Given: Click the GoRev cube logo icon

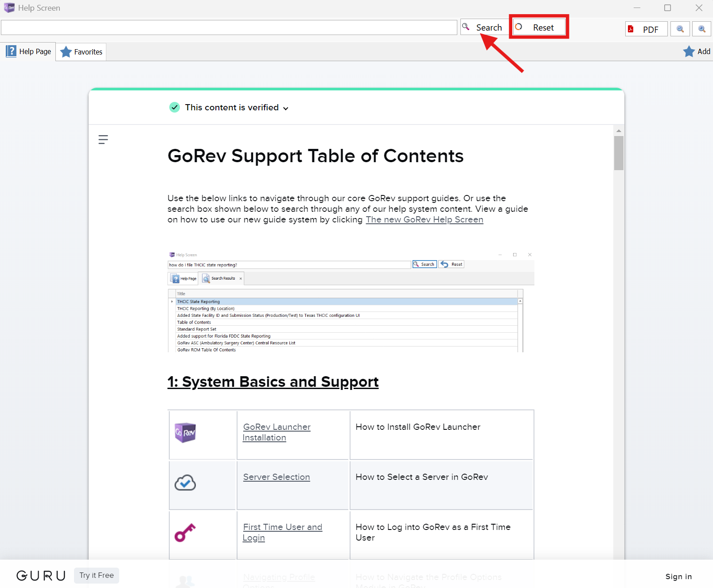Looking at the screenshot, I should pyautogui.click(x=185, y=432).
